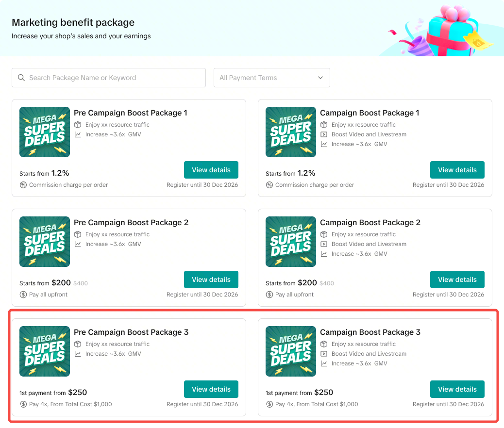View details of Pre Campaign Boost Package 3
This screenshot has width=504, height=428.
coord(211,389)
